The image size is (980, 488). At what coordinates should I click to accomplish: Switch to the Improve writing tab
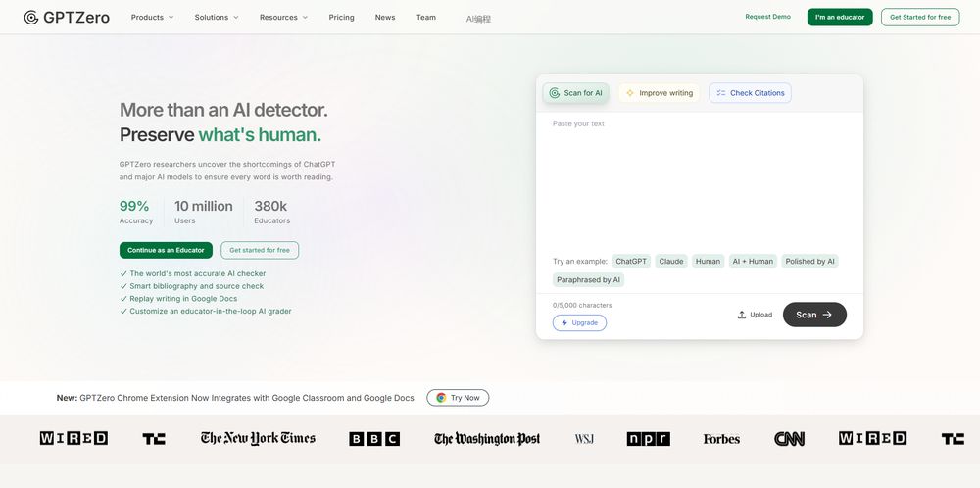pyautogui.click(x=659, y=93)
